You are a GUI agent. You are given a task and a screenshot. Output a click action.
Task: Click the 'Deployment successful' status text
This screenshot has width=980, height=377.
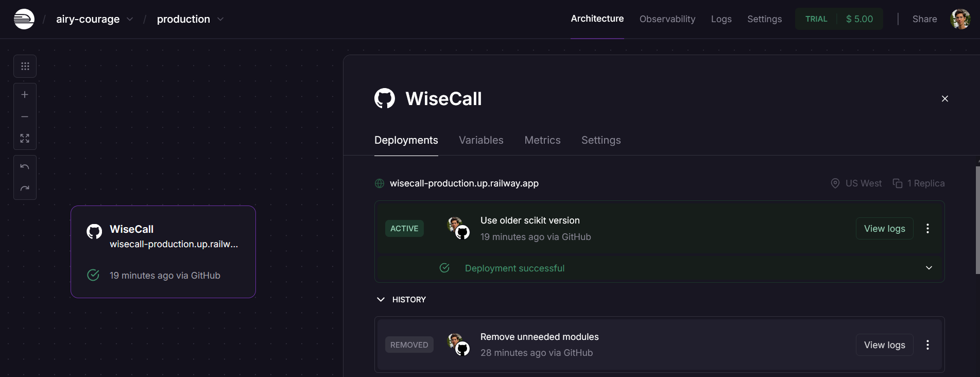[514, 268]
